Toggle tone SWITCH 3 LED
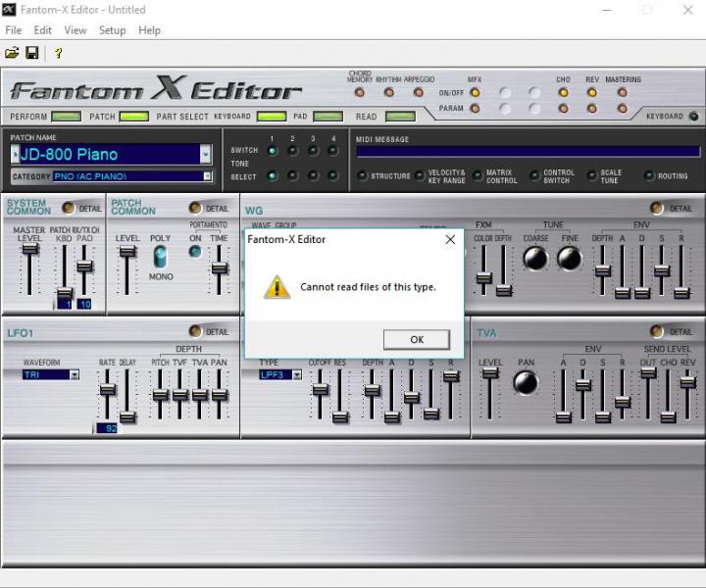Screen dimensions: 706x588 coord(313,151)
